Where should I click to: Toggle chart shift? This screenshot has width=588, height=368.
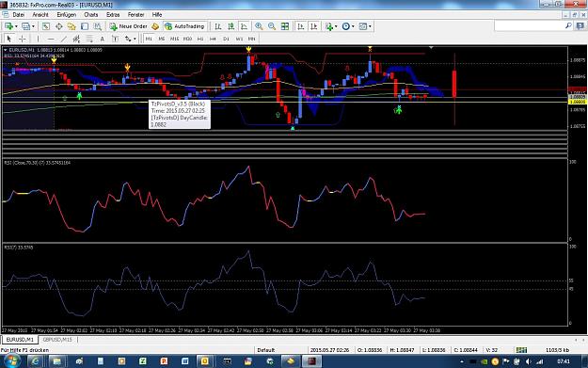[314, 26]
